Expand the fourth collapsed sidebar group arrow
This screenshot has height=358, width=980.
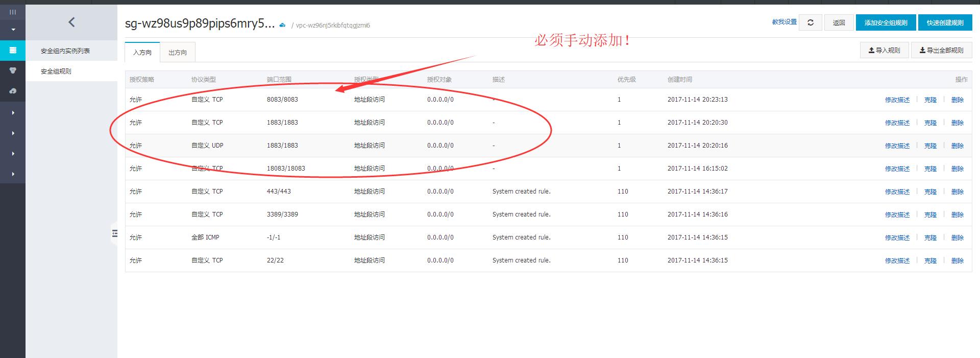13,174
